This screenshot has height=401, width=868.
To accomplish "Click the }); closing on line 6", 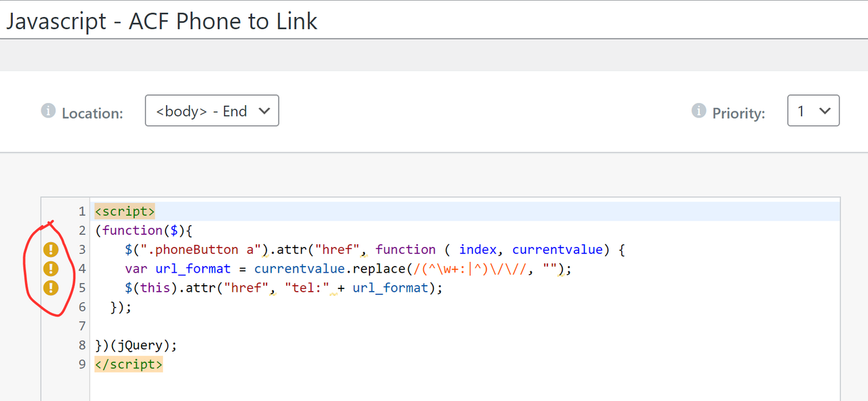I will 121,307.
